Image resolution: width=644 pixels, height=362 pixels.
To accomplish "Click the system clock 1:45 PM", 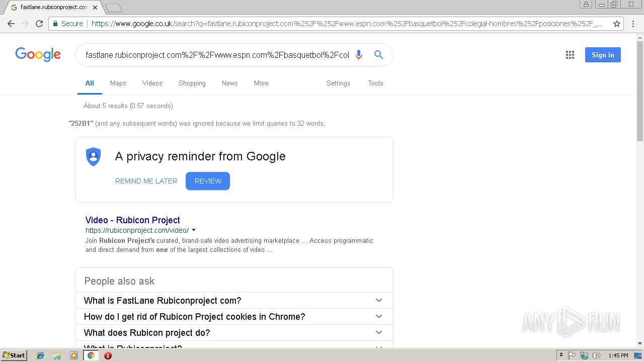I will coord(618,355).
